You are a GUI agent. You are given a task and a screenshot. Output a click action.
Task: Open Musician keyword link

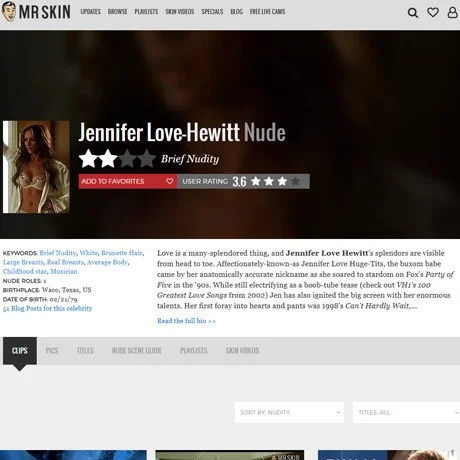(x=64, y=271)
